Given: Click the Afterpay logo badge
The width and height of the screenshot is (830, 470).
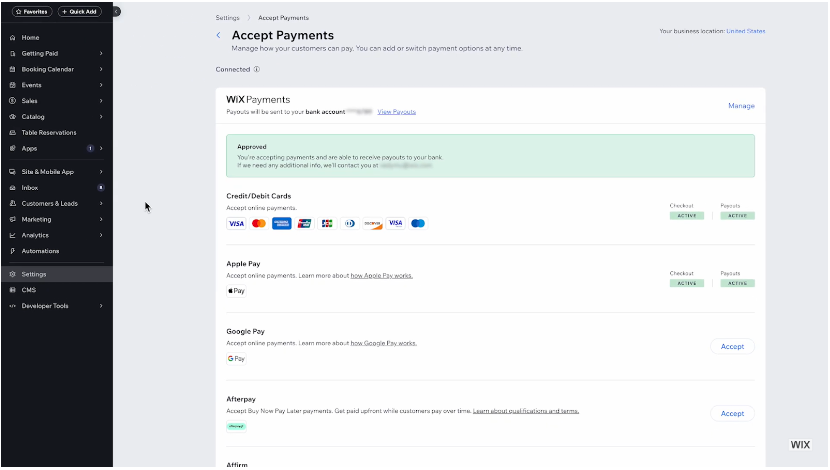Looking at the screenshot, I should click(236, 427).
